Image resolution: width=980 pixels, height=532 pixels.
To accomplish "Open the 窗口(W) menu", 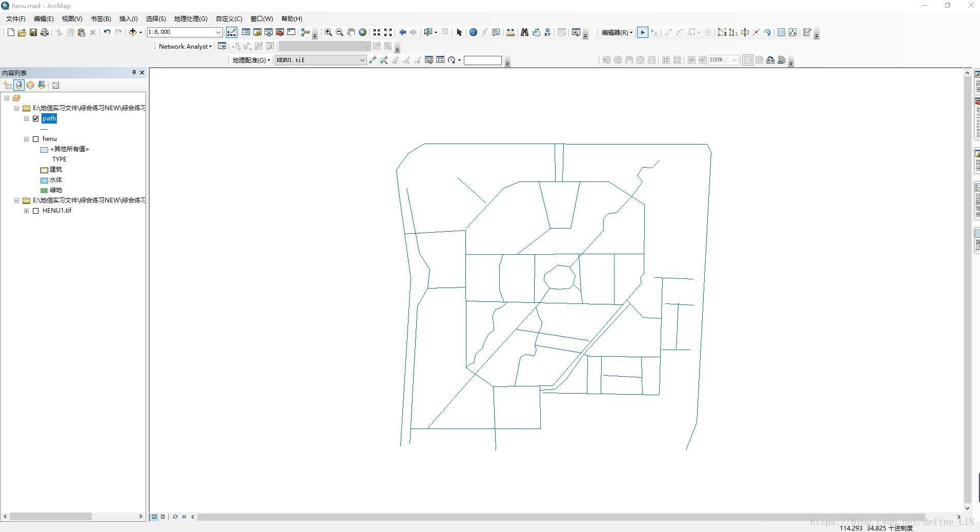I will click(x=261, y=18).
